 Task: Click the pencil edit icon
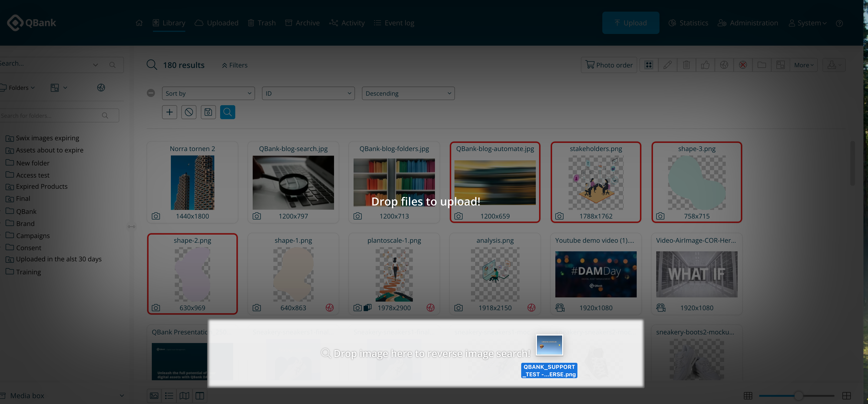coord(668,65)
